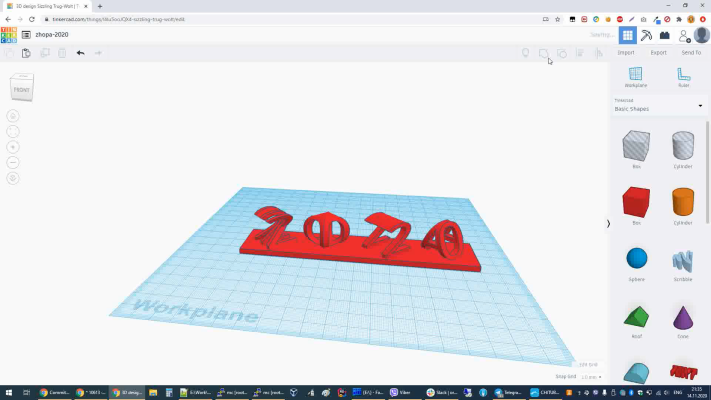Screen dimensions: 711x400
Task: Open Slack from the taskbar
Action: pyautogui.click(x=443, y=392)
